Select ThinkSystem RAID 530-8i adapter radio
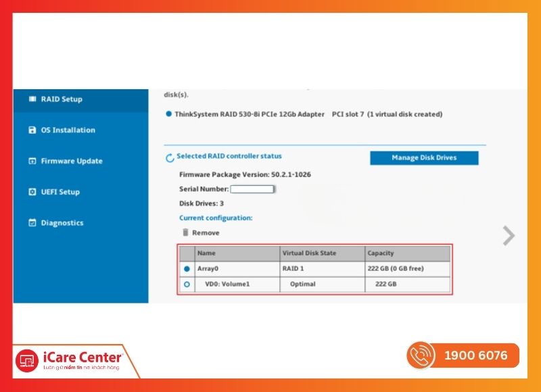 [168, 114]
